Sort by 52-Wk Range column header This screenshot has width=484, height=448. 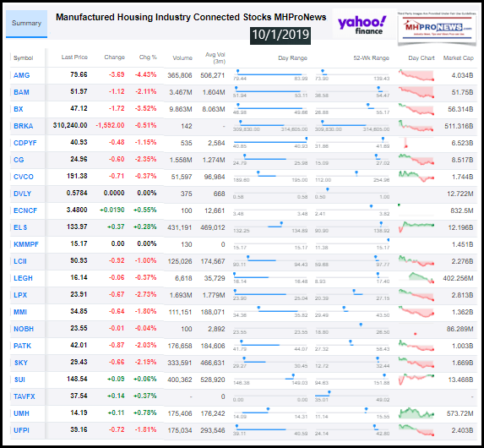[371, 58]
